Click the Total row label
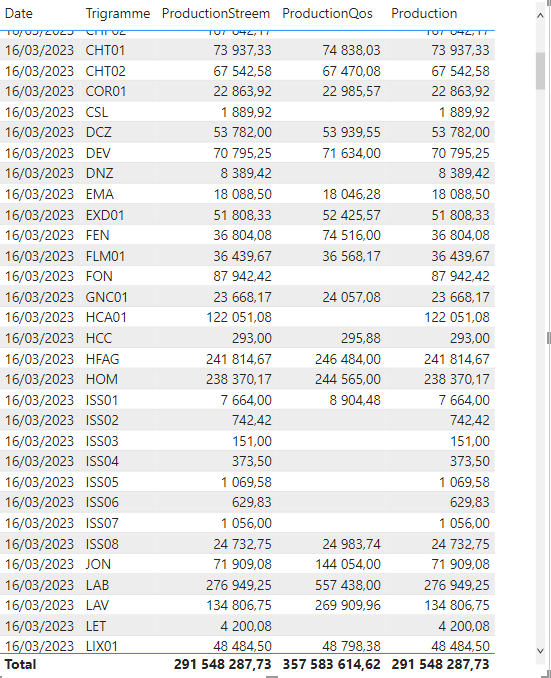Viewport: 551px width, 678px height. point(20,664)
